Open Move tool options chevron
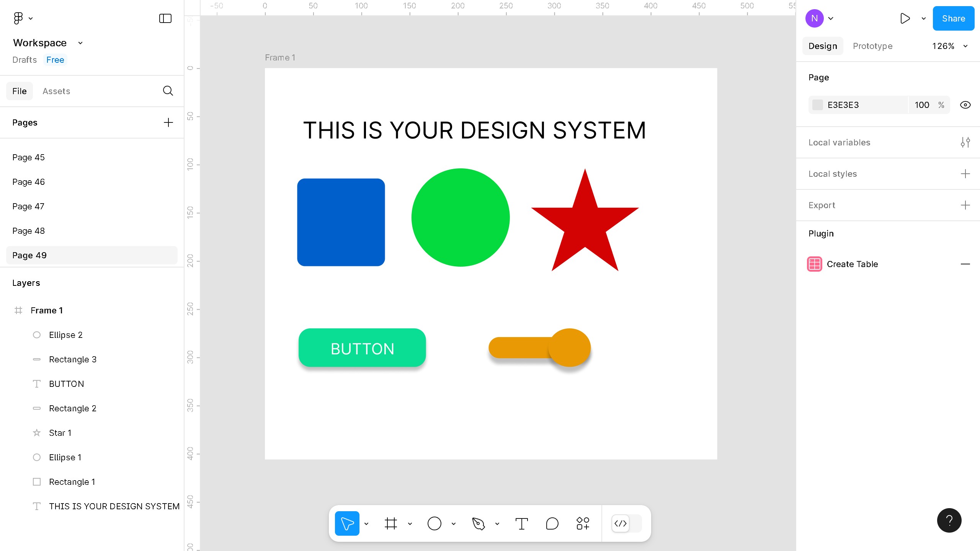Viewport: 980px width, 551px height. [366, 523]
